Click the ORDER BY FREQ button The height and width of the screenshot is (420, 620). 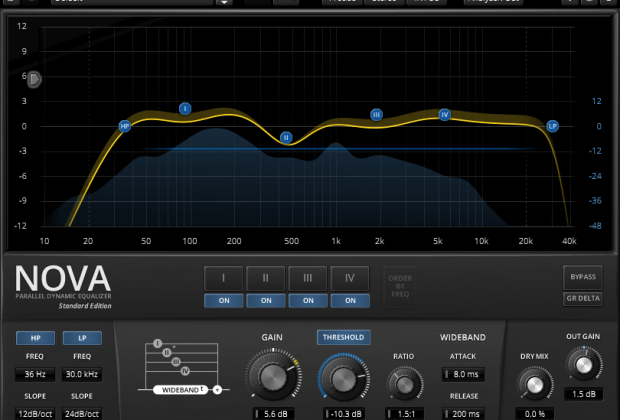click(400, 286)
